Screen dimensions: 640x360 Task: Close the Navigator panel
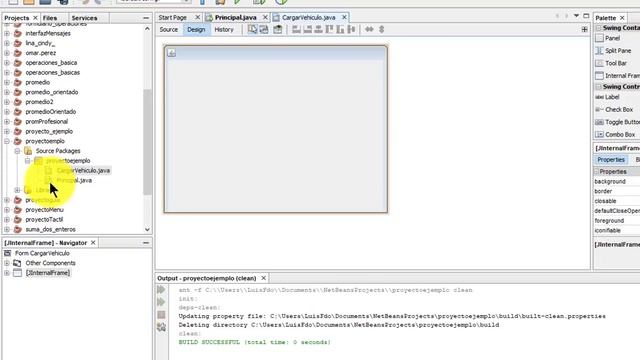[93, 242]
